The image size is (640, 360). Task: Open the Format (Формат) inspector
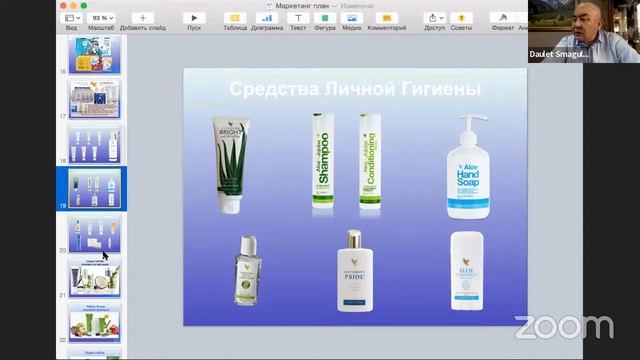coord(503,18)
